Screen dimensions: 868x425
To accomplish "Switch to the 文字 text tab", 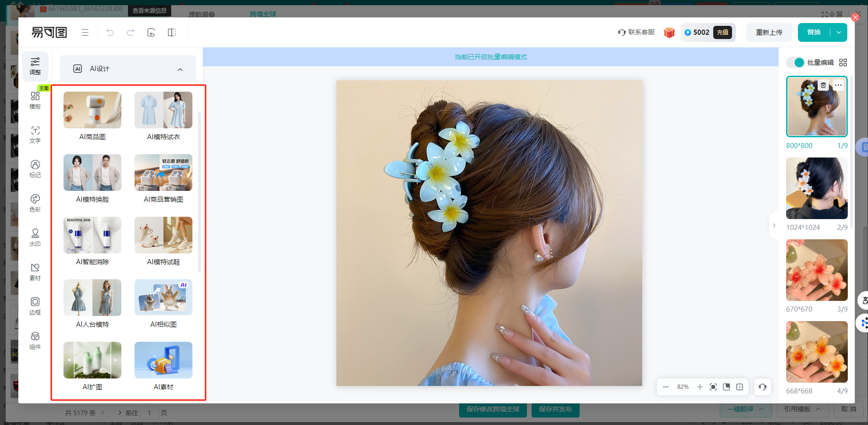I will coord(35,134).
